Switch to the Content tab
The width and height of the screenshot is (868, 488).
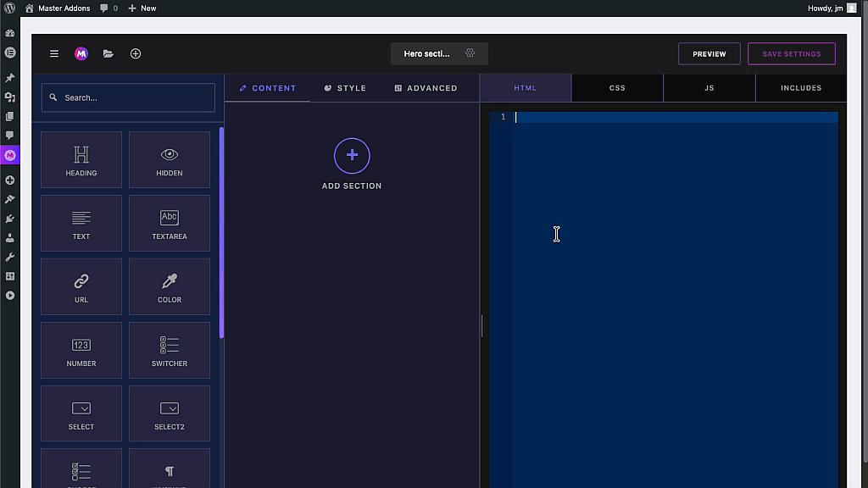(x=268, y=88)
